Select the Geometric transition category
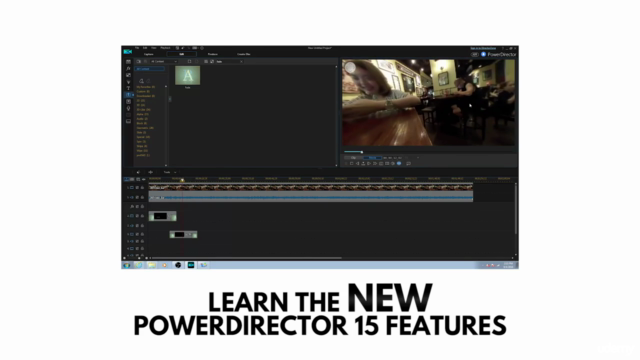 [x=145, y=128]
